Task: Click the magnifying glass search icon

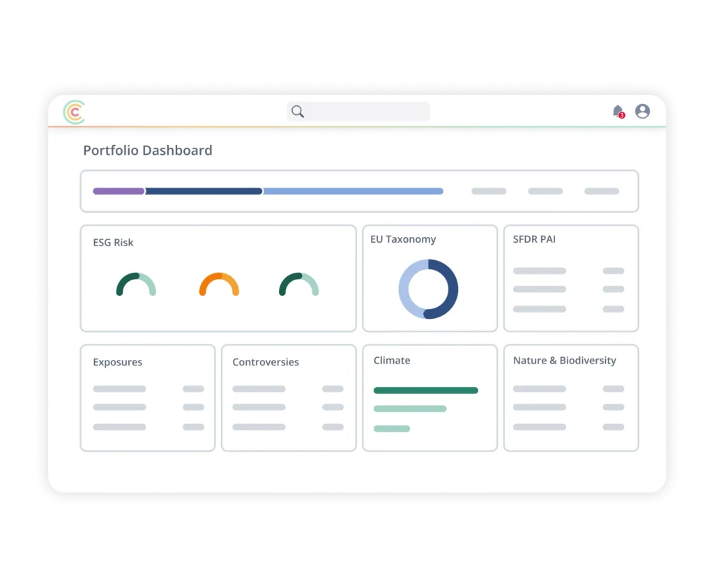Action: [x=298, y=112]
